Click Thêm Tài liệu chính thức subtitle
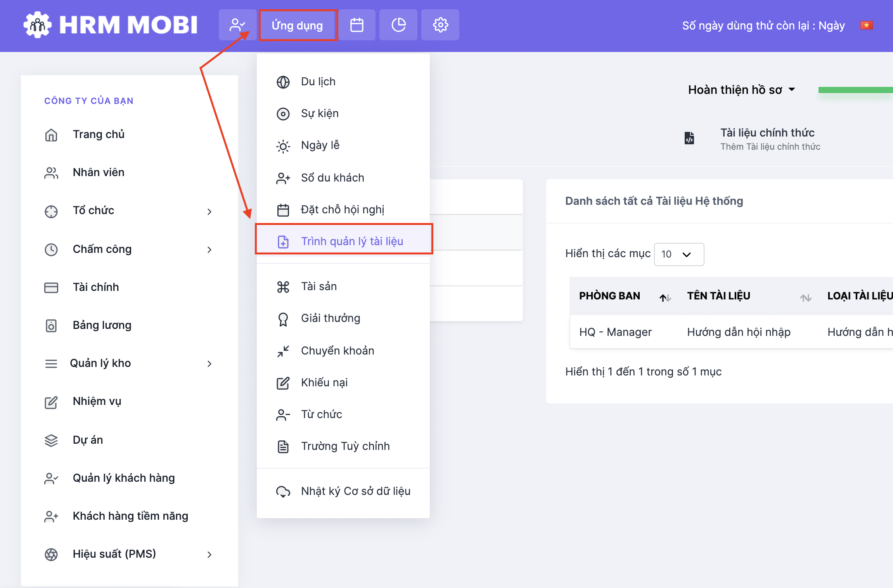The height and width of the screenshot is (588, 893). pos(770,147)
